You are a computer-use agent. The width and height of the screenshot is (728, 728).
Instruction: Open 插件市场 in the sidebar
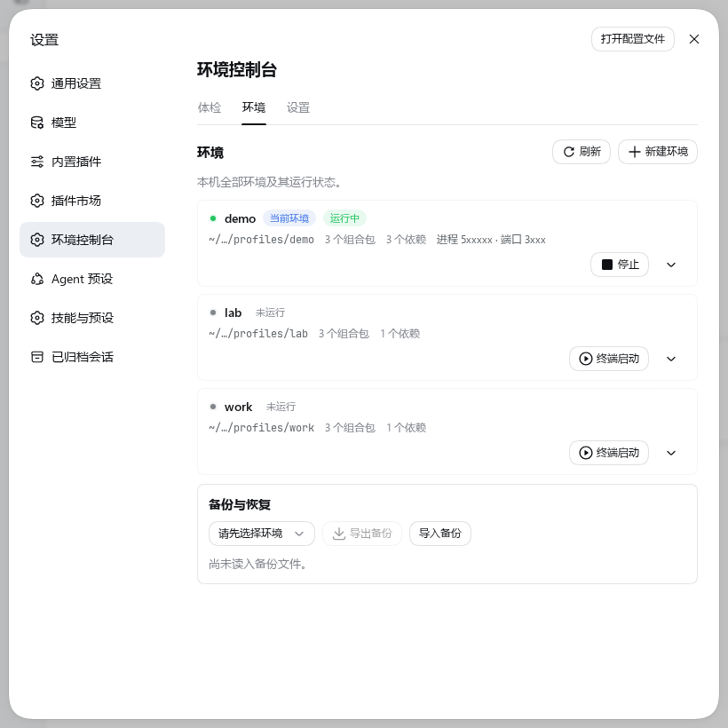(x=92, y=201)
